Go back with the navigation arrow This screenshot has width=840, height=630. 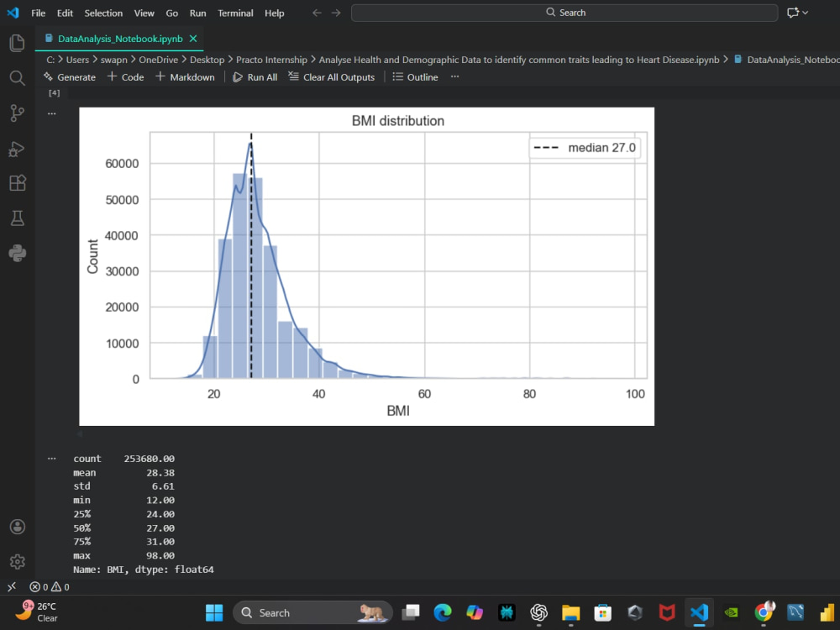[x=318, y=13]
